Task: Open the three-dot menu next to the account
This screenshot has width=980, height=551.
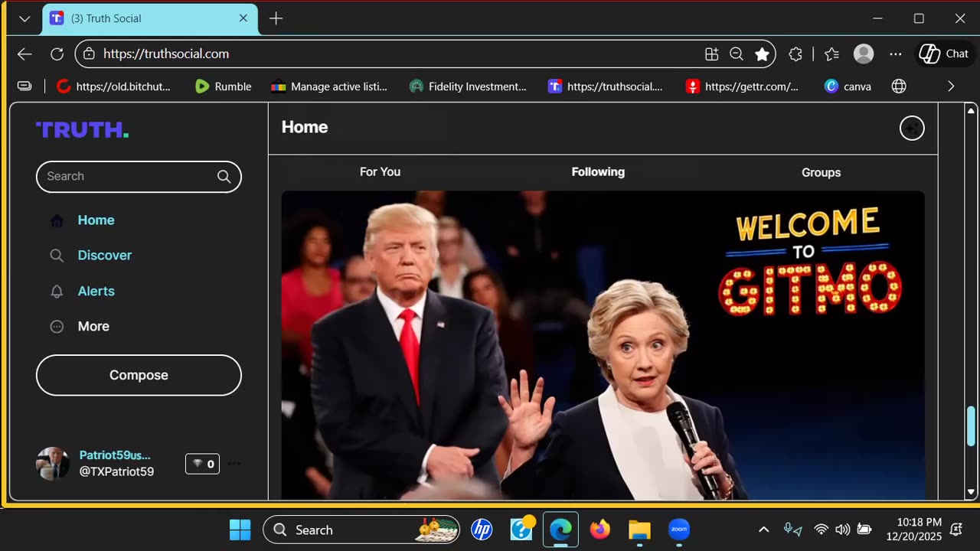Action: click(234, 464)
